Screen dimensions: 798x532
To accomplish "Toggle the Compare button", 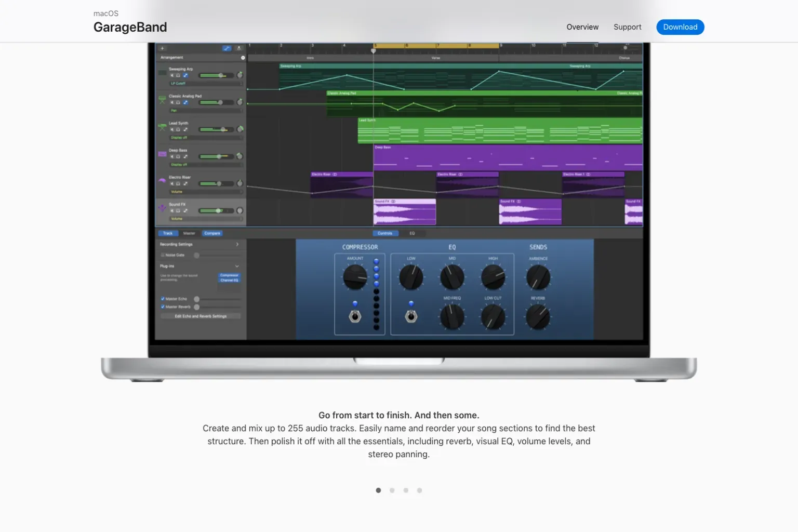I will click(212, 233).
